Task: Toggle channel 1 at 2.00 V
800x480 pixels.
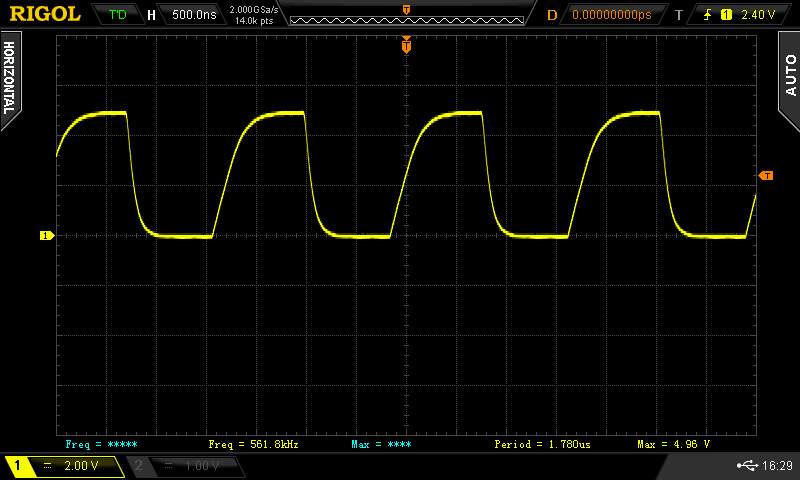Action: coord(63,466)
